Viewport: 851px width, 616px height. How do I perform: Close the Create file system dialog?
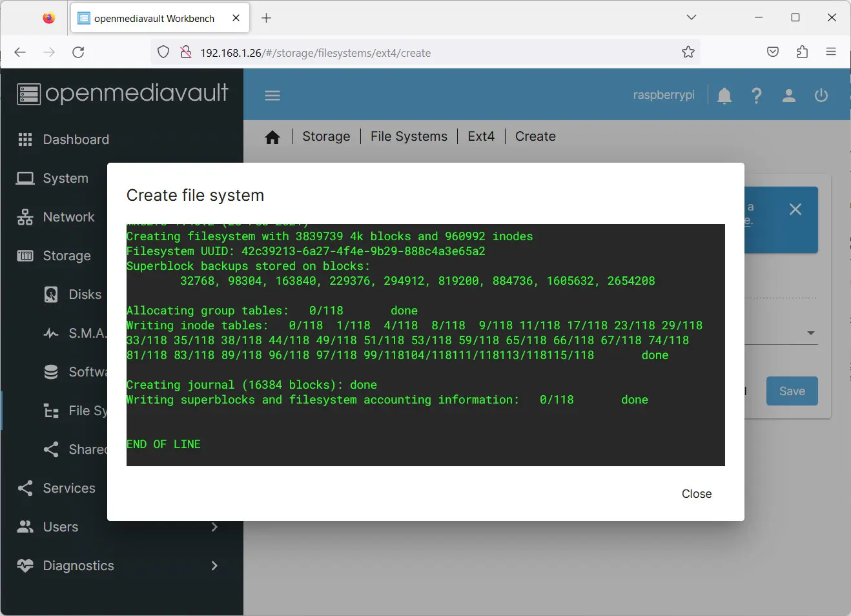pyautogui.click(x=696, y=494)
